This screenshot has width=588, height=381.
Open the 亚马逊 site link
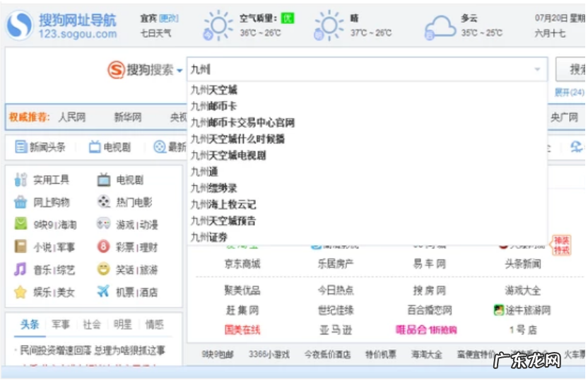point(336,330)
